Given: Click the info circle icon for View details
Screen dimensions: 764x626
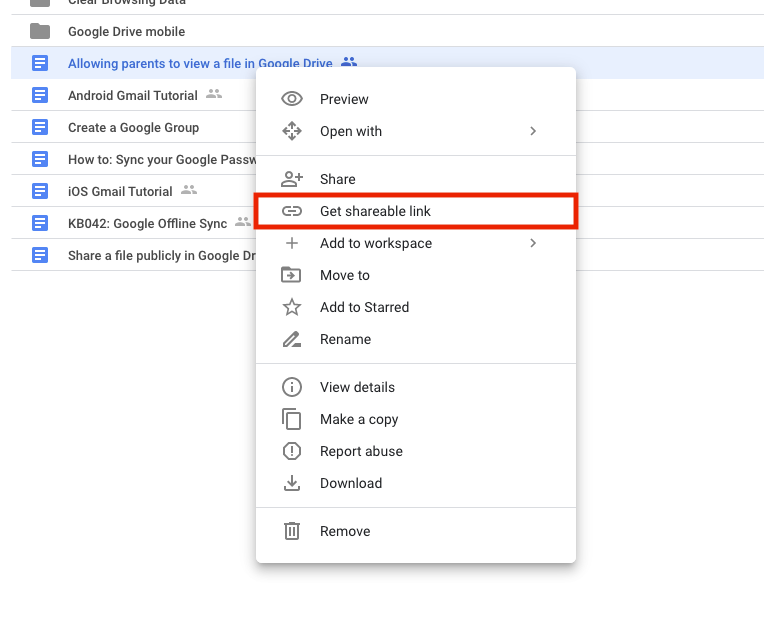Looking at the screenshot, I should (x=291, y=387).
